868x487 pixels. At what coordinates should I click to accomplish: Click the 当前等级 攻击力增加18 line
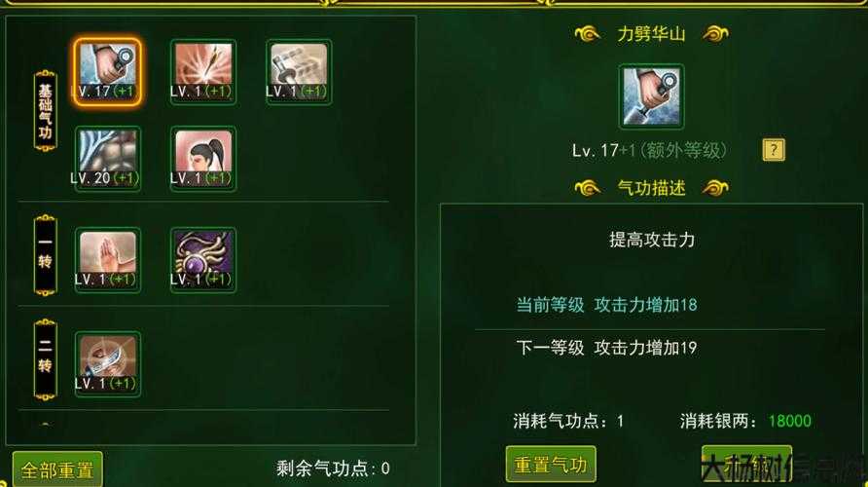pos(606,305)
